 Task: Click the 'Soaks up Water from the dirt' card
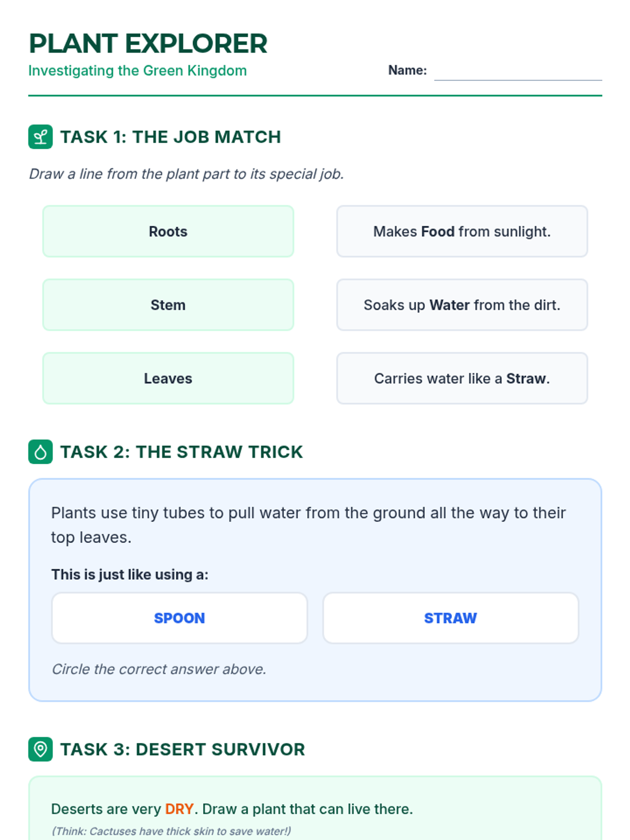[x=462, y=305]
